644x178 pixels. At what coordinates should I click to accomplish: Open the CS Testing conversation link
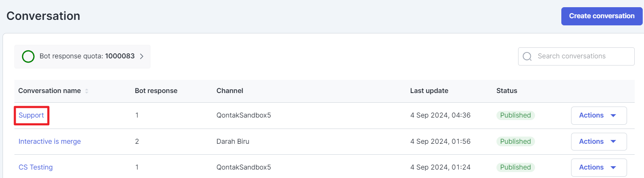[x=36, y=167]
